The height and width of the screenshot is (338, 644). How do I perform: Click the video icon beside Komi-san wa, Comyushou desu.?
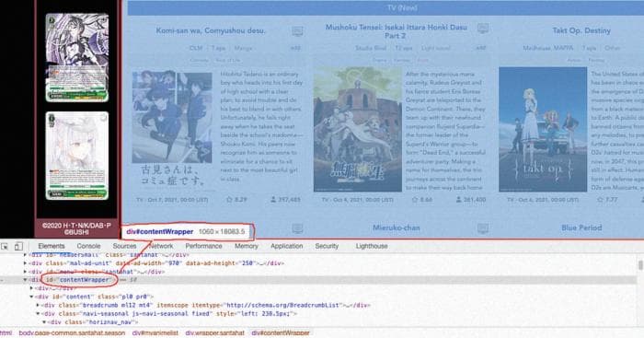pyautogui.click(x=297, y=30)
